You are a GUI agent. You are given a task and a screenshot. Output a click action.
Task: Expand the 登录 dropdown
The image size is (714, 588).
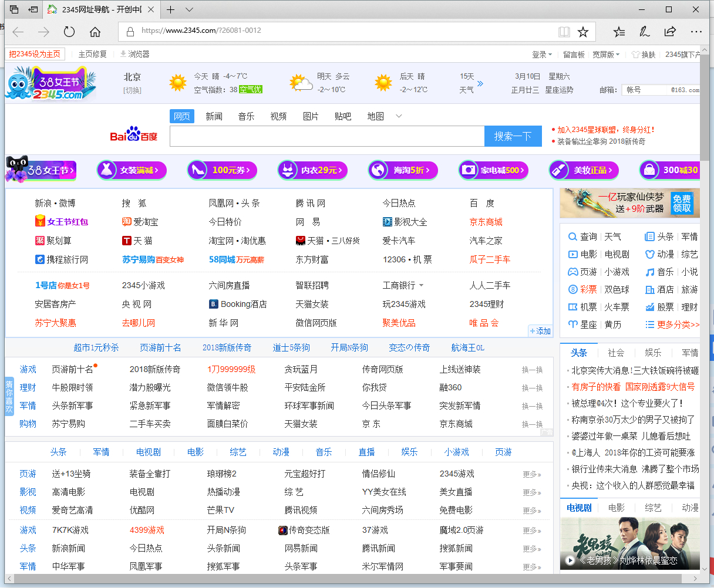pyautogui.click(x=542, y=55)
